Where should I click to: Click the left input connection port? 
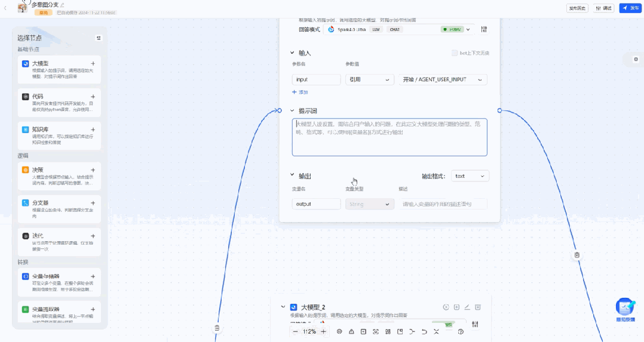pos(280,110)
